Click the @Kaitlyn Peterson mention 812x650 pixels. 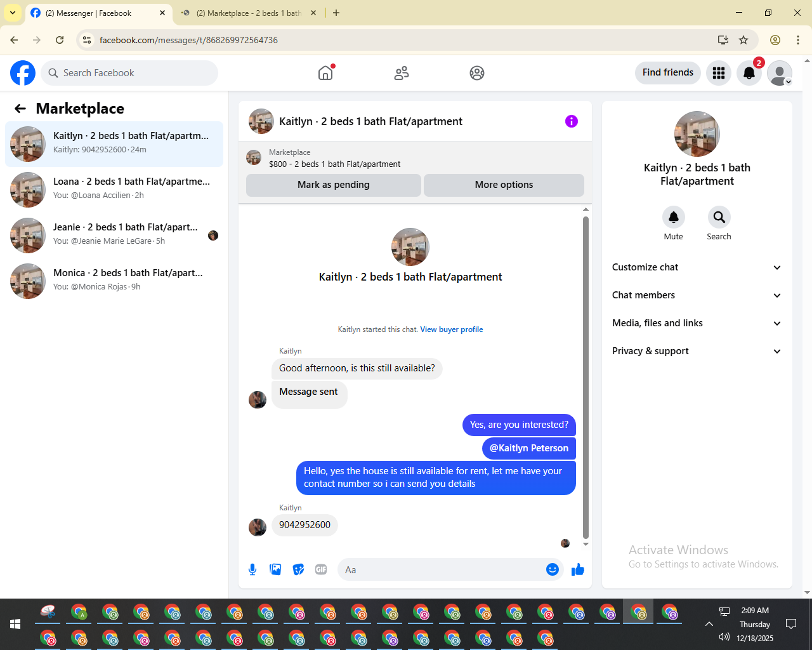coord(529,448)
